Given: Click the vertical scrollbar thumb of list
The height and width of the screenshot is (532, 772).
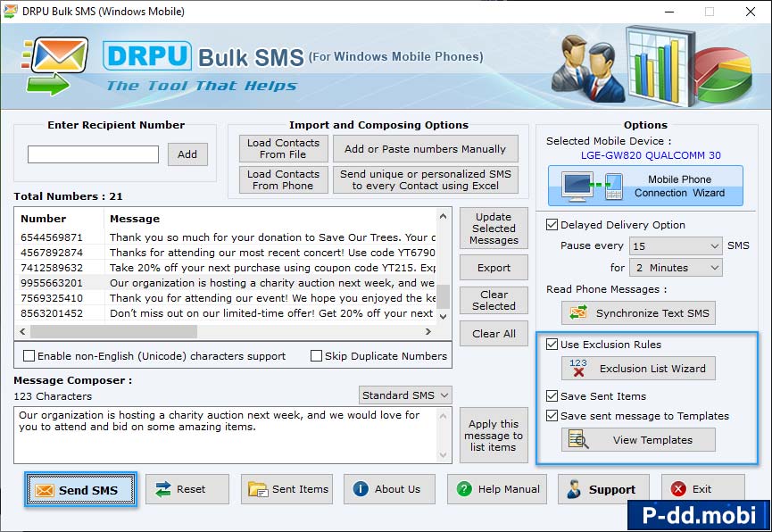Looking at the screenshot, I should pos(443,296).
